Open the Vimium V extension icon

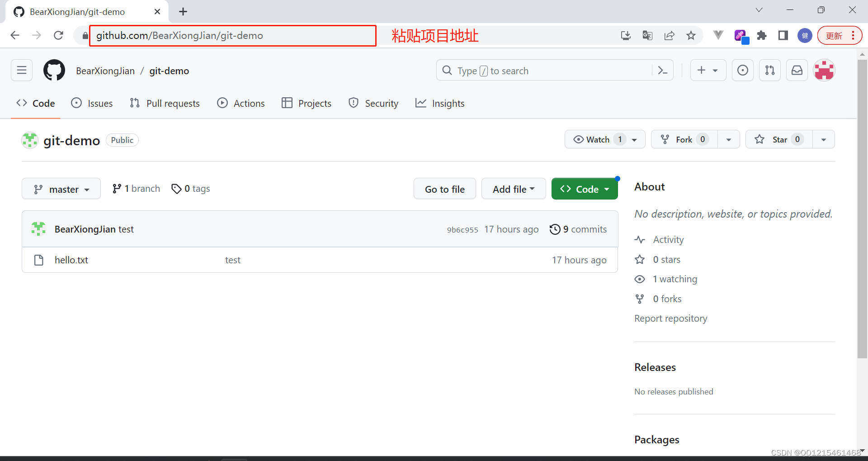tap(718, 35)
